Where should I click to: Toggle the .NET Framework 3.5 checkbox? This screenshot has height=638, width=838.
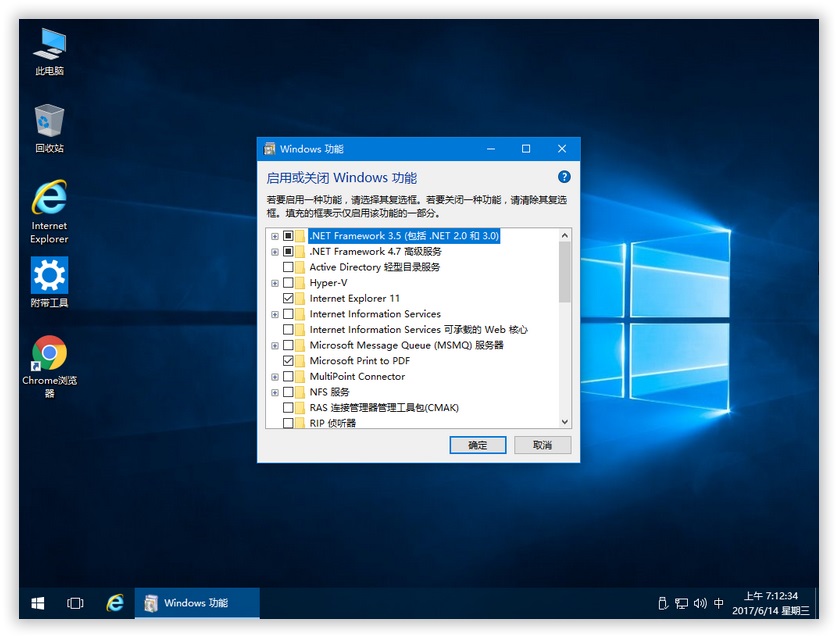coord(288,236)
